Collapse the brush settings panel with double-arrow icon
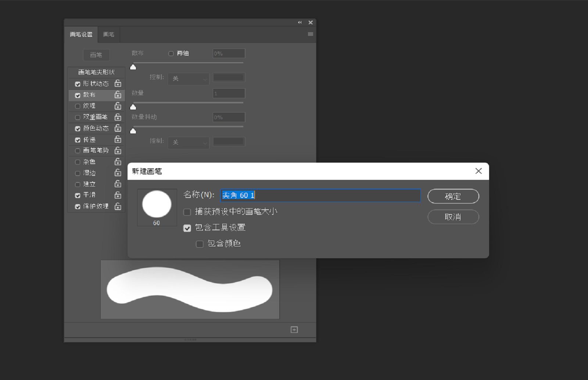 [300, 22]
